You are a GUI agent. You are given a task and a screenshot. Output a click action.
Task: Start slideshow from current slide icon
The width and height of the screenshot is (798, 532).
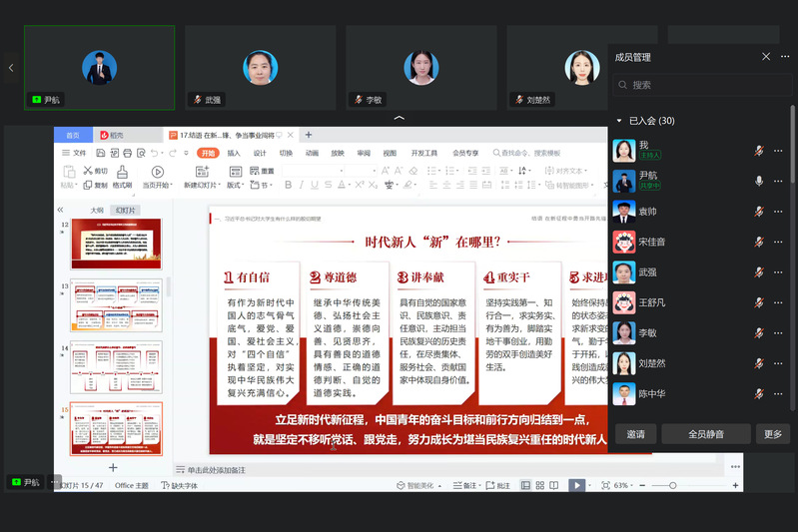pos(157,172)
